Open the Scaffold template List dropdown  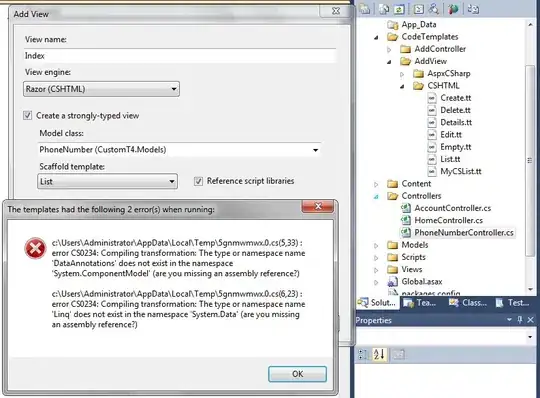click(107, 181)
